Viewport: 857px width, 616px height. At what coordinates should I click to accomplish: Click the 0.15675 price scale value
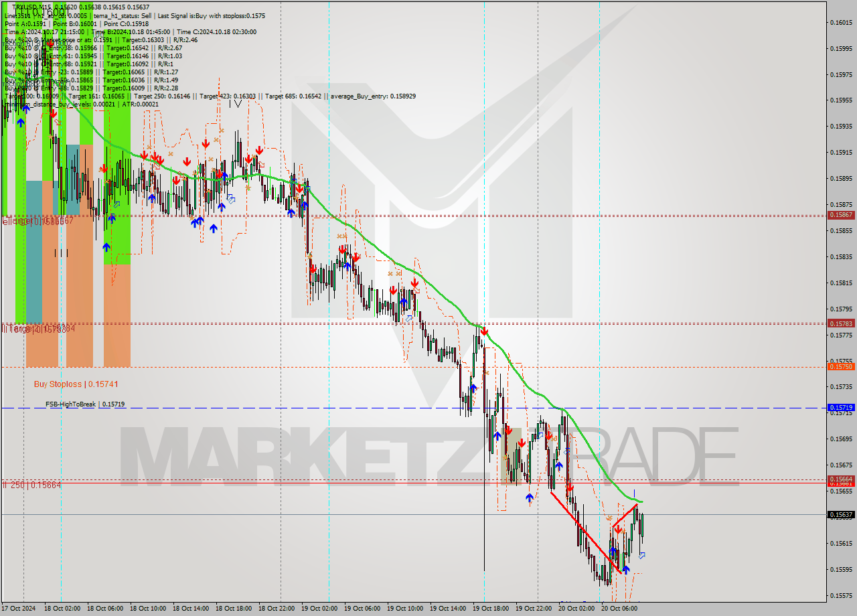(841, 465)
